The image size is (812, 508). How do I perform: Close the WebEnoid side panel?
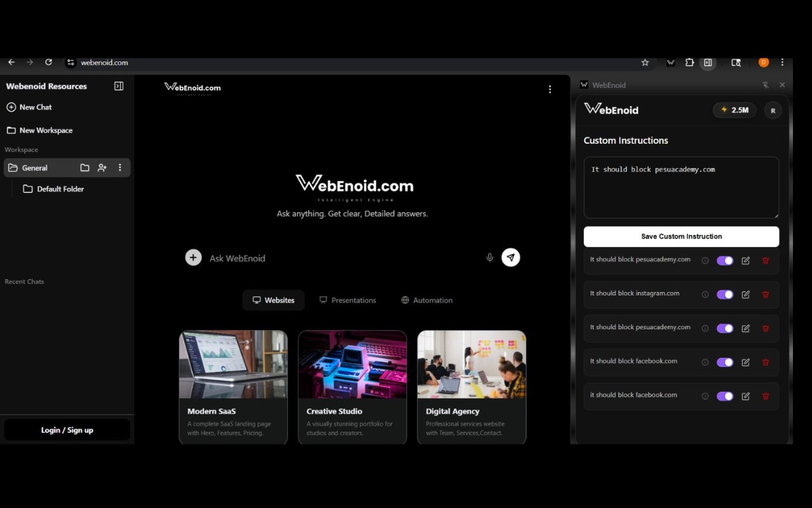(x=782, y=85)
